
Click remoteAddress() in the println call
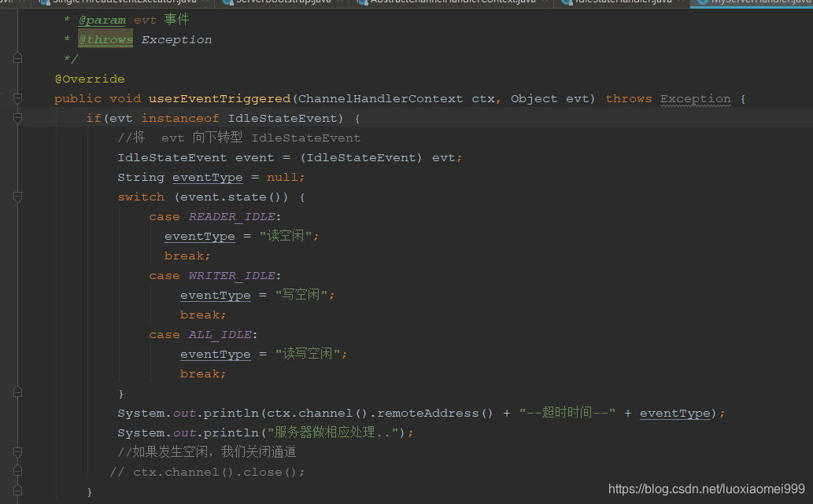434,414
